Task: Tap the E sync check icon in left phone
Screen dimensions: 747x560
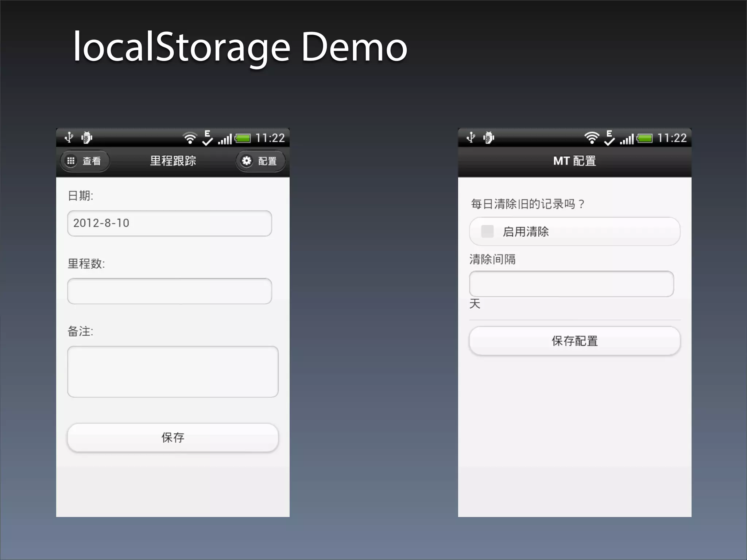Action: tap(208, 138)
